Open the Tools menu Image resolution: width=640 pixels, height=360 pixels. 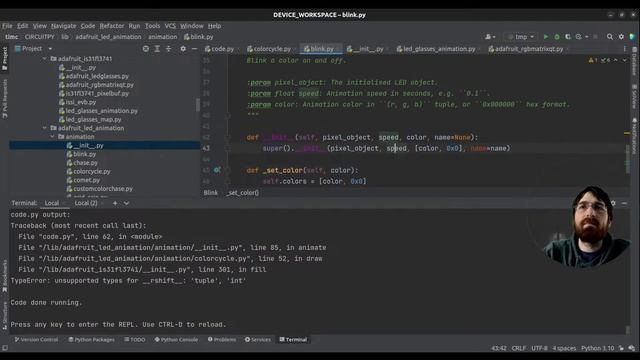[x=152, y=26]
